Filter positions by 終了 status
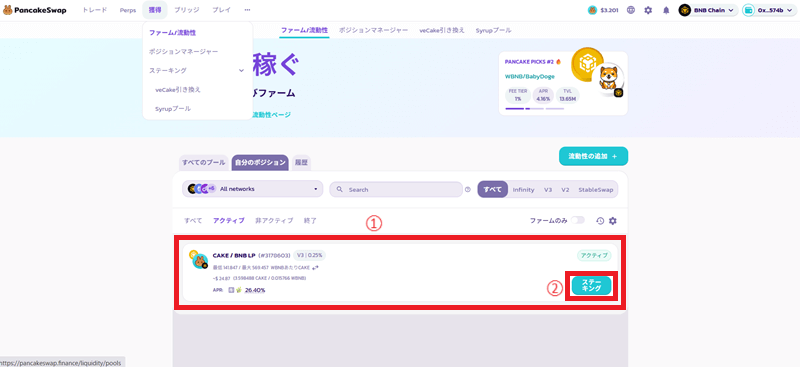Image resolution: width=800 pixels, height=367 pixels. click(x=310, y=221)
